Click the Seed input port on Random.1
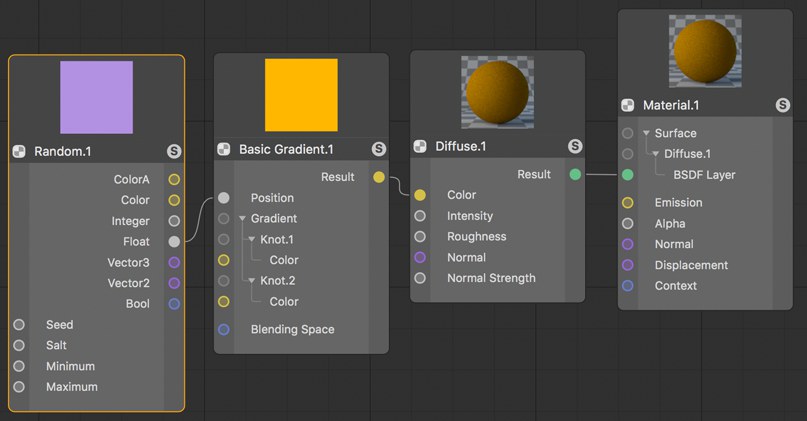This screenshot has width=807, height=421. 19,325
